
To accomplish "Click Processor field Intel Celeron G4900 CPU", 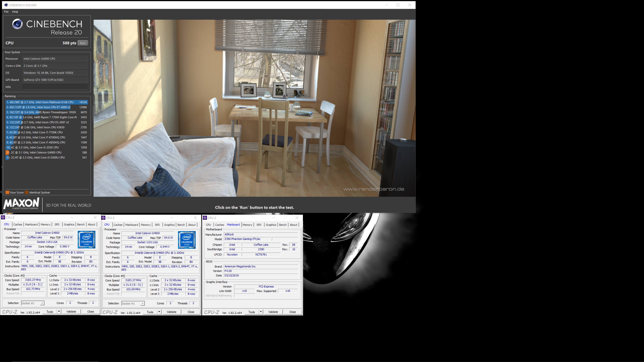I will click(55, 58).
